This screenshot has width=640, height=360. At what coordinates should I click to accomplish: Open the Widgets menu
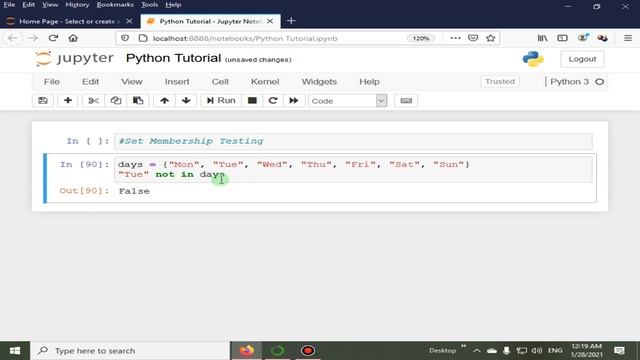(x=319, y=82)
